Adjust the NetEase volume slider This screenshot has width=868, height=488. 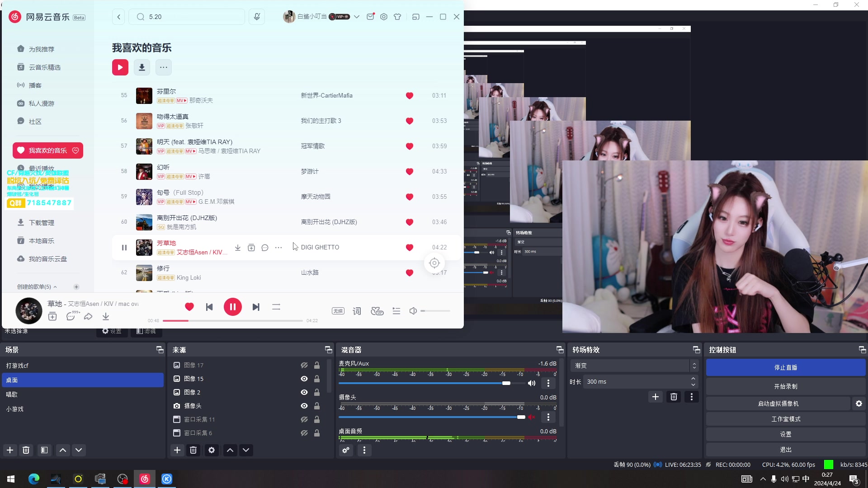(x=435, y=311)
